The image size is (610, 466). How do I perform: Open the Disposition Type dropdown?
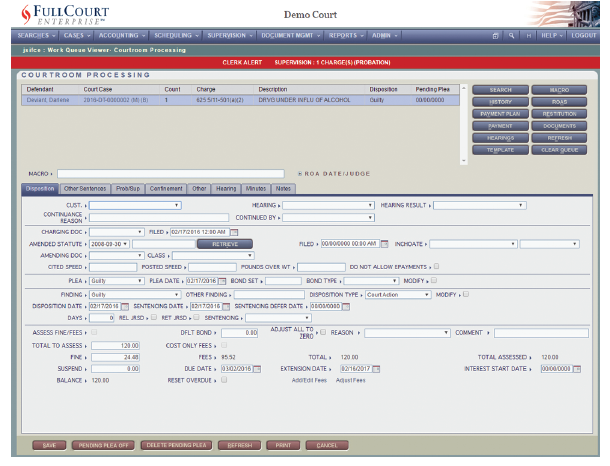point(398,295)
